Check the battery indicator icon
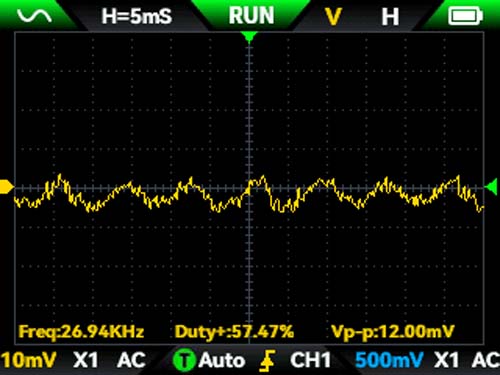The image size is (500, 375). [465, 16]
